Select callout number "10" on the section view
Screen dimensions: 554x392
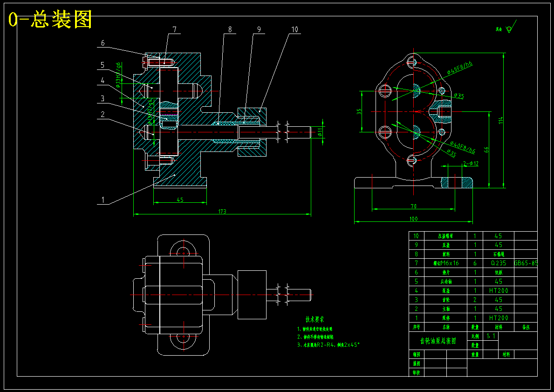pyautogui.click(x=294, y=29)
